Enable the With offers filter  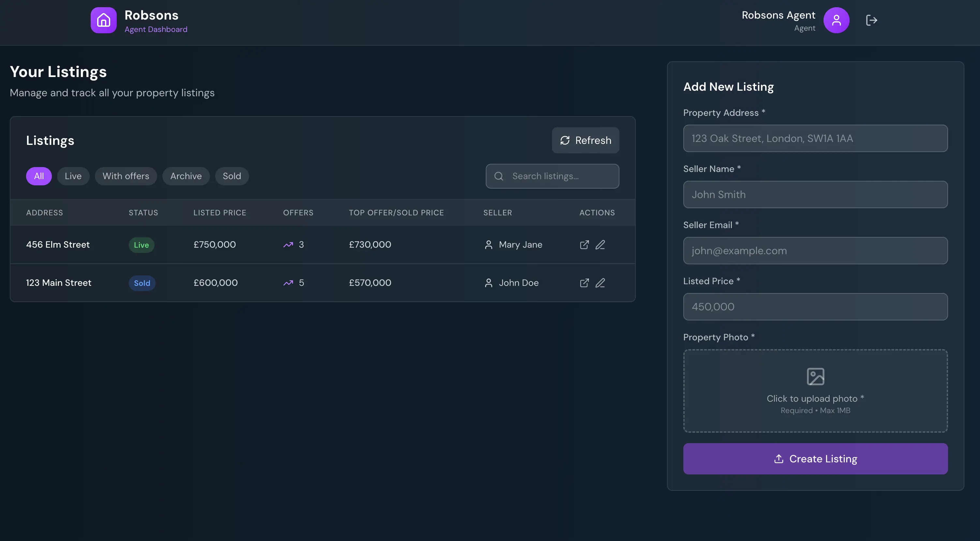pos(126,176)
